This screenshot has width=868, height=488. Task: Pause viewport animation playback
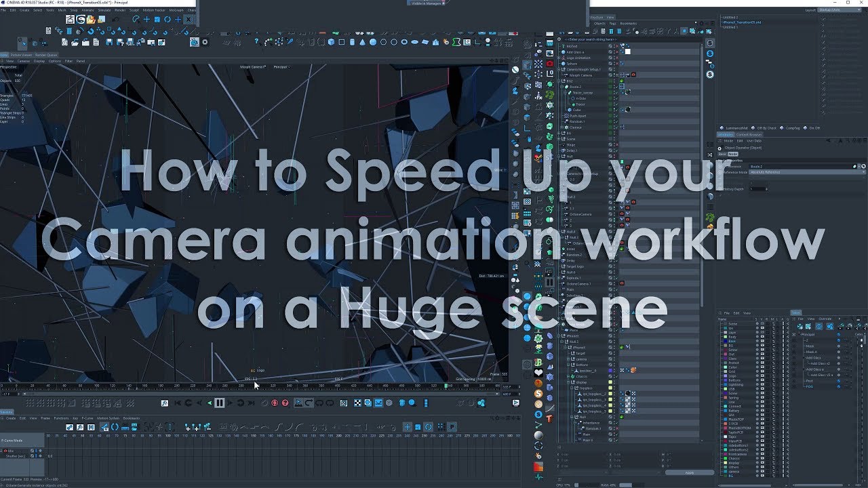[220, 403]
